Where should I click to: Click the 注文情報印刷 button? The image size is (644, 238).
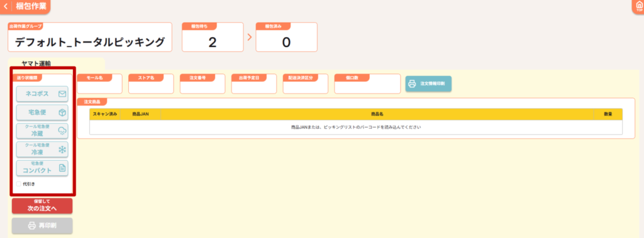pos(428,84)
